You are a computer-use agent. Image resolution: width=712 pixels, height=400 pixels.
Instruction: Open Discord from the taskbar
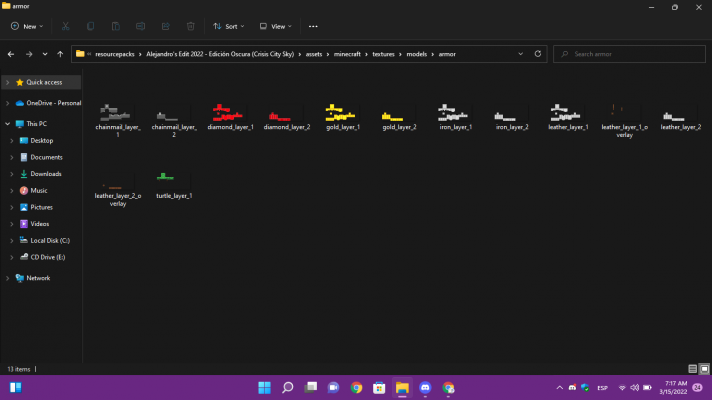click(x=425, y=387)
